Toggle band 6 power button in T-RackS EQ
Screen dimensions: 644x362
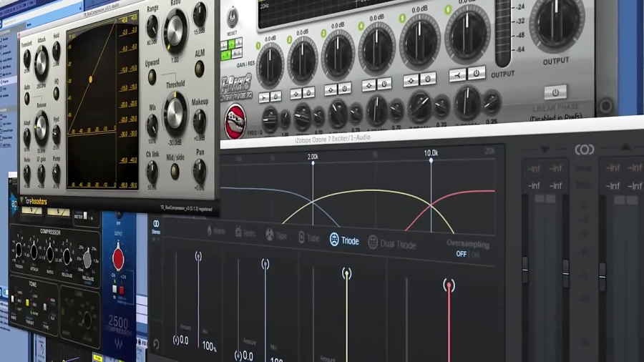coord(476,73)
